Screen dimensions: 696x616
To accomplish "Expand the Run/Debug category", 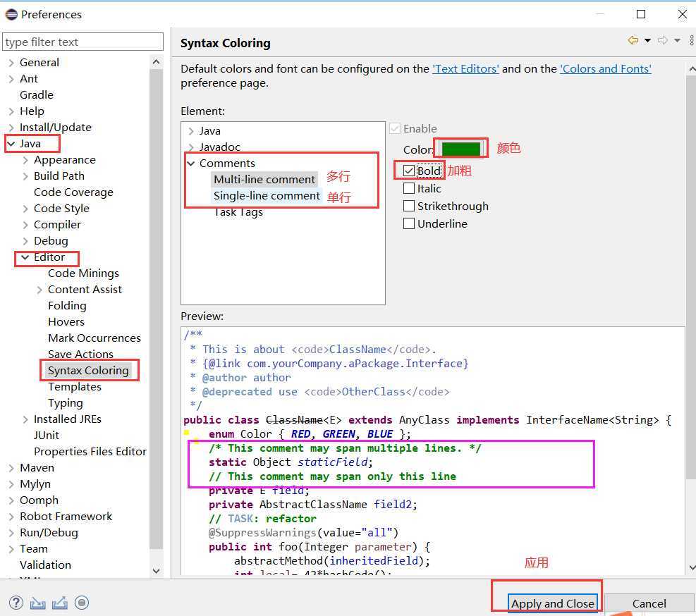I will click(x=11, y=533).
